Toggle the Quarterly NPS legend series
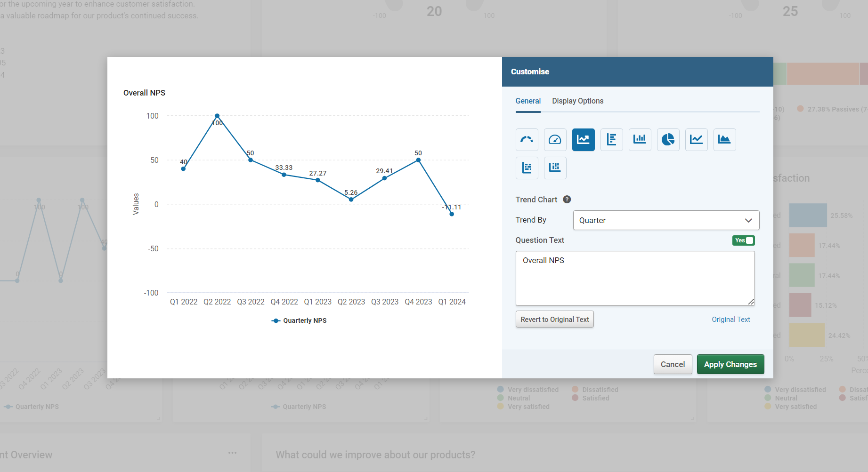The width and height of the screenshot is (868, 472). coord(300,320)
